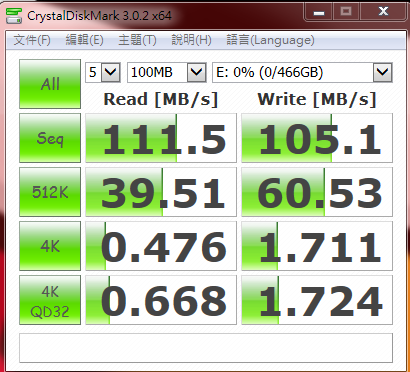
Task: Run all benchmarks with All button
Action: [50, 84]
